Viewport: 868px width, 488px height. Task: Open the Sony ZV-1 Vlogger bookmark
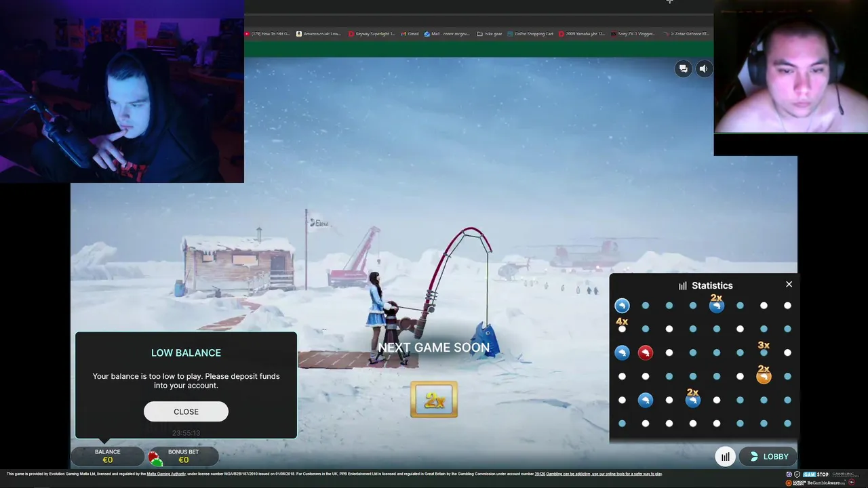(x=634, y=34)
